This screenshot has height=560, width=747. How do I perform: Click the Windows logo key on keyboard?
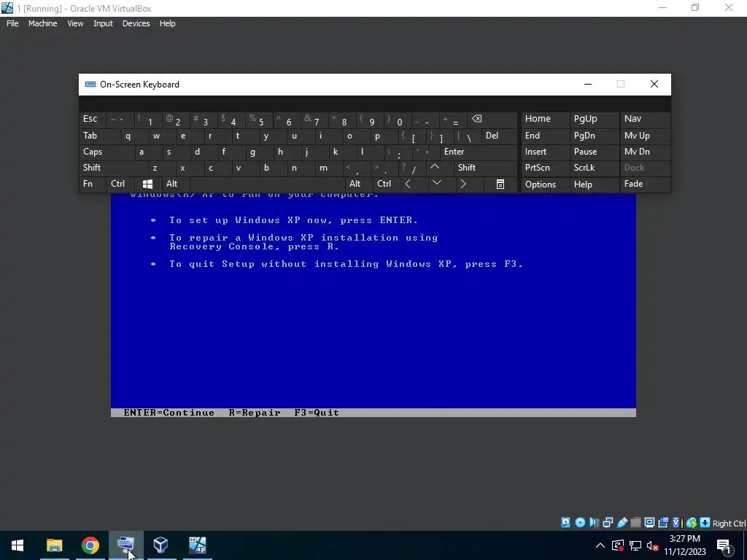pos(147,184)
